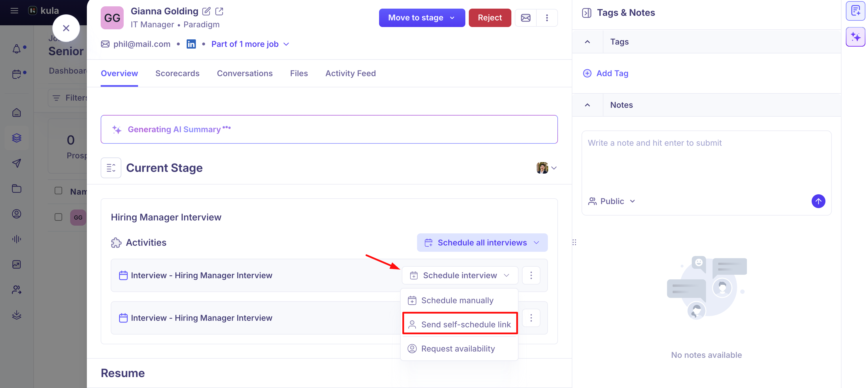The image size is (868, 388).
Task: Choose Request availability option
Action: point(459,349)
